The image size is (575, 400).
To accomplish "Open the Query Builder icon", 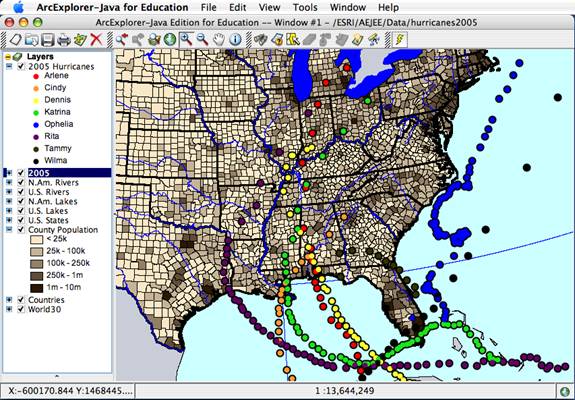I will (x=277, y=40).
